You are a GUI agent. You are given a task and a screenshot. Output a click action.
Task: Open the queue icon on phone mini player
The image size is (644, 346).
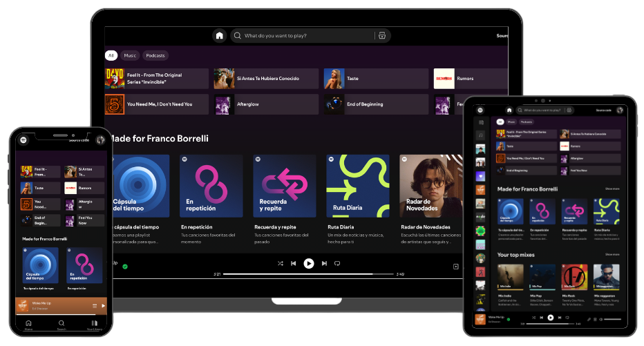(95, 306)
